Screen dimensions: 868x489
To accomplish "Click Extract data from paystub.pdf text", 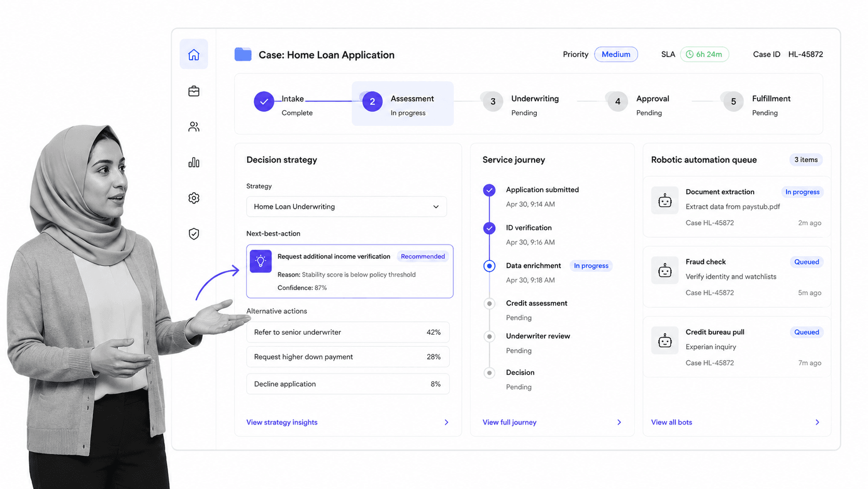I will pos(733,206).
